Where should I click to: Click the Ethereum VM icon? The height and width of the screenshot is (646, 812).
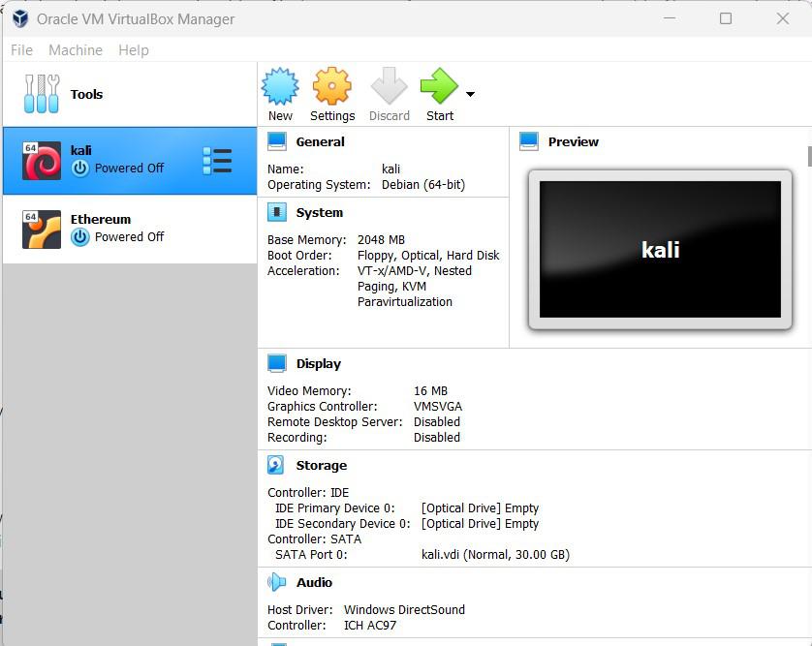pos(42,230)
